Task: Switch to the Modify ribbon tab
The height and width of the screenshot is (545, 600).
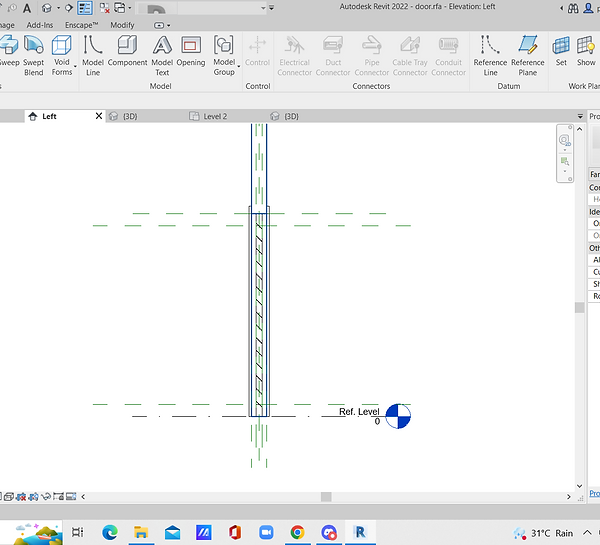Action: (x=122, y=25)
